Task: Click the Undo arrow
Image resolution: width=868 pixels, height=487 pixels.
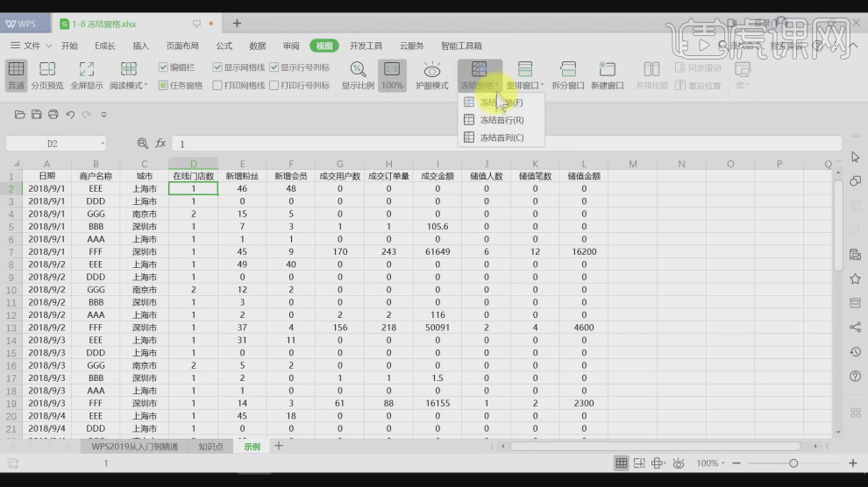Action: (x=70, y=115)
